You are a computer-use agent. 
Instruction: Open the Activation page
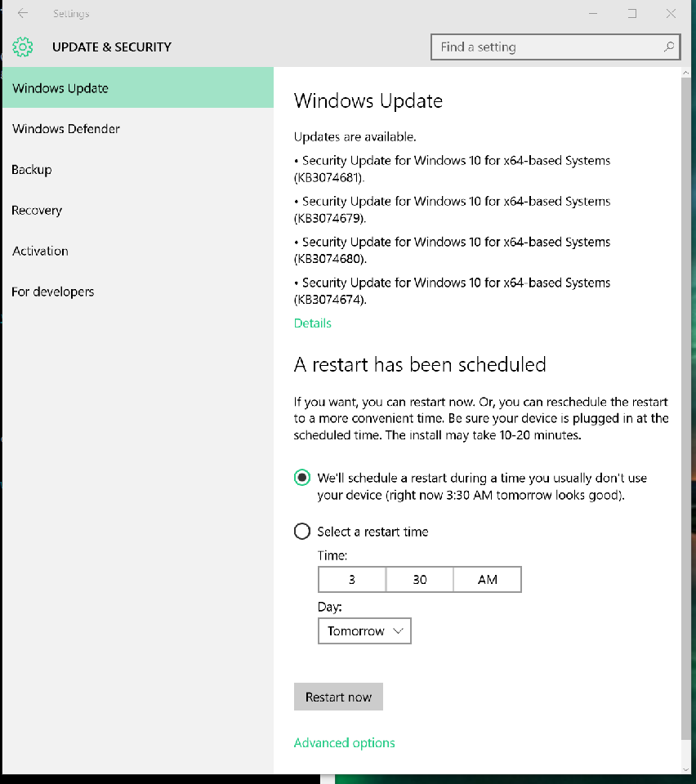138,251
